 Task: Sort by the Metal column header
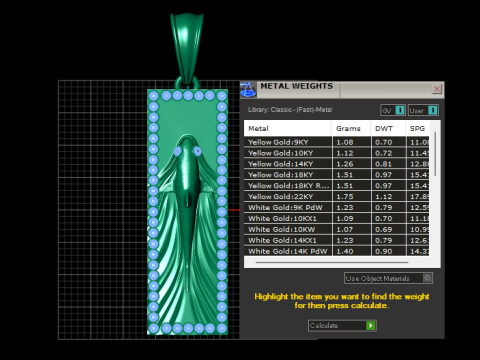pyautogui.click(x=288, y=128)
